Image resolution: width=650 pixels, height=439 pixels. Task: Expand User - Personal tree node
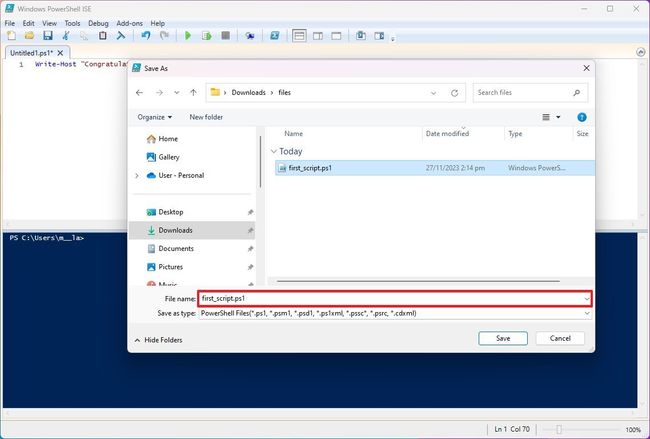pos(137,175)
